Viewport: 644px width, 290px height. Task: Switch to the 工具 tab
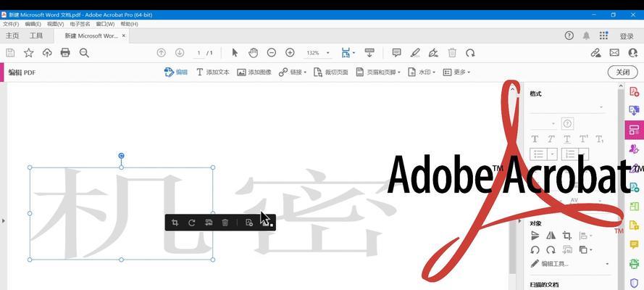[36, 36]
